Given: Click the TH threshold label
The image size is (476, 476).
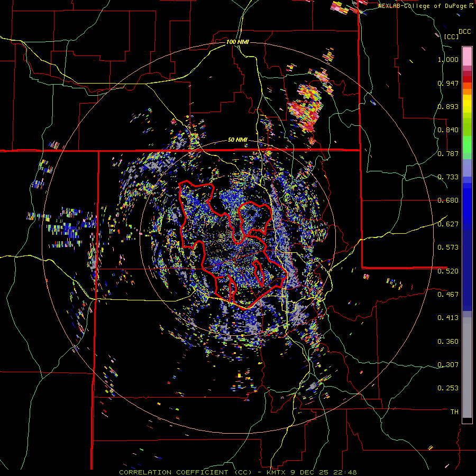Looking at the screenshot, I should [x=454, y=412].
